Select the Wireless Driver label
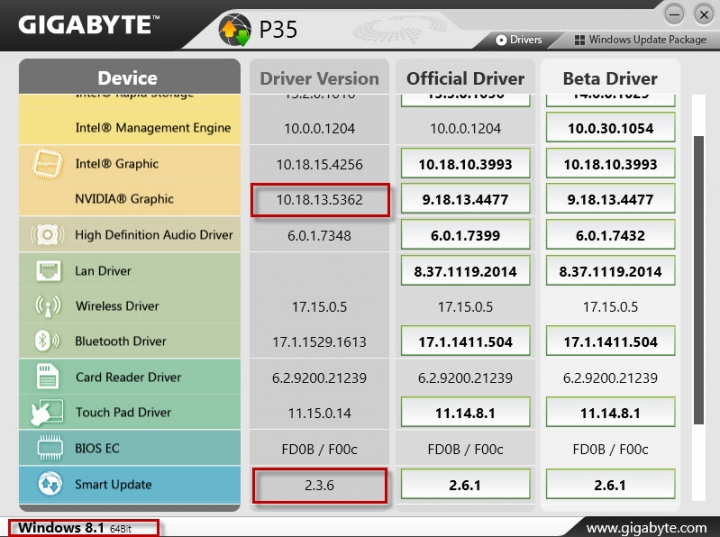Image resolution: width=720 pixels, height=537 pixels. click(x=117, y=306)
